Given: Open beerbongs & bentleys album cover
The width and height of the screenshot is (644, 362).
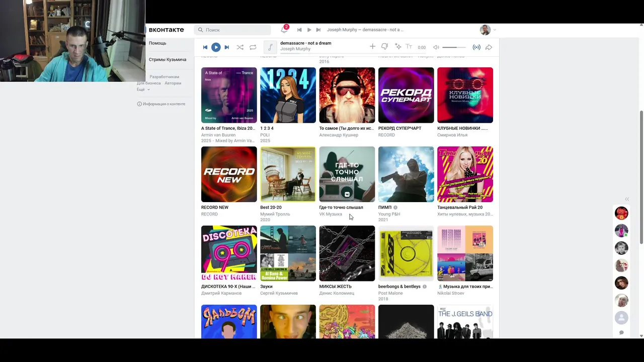Looking at the screenshot, I should coord(406,253).
